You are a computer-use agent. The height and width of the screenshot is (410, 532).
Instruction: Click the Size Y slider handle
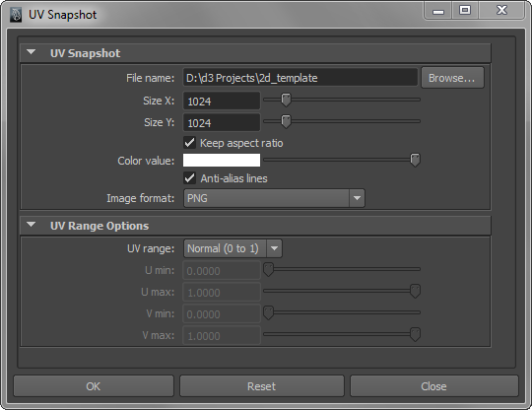coord(286,121)
